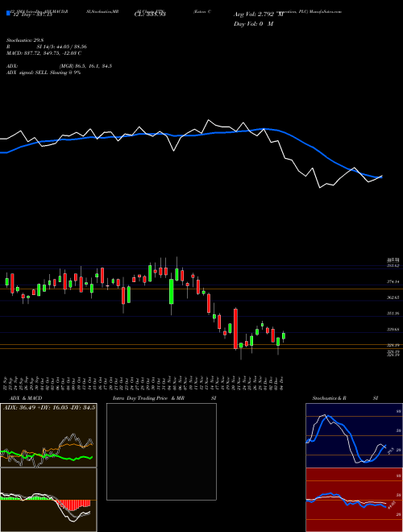
Task: Click the Intra Day Trading Price & MRSI title
Action: pyautogui.click(x=164, y=398)
